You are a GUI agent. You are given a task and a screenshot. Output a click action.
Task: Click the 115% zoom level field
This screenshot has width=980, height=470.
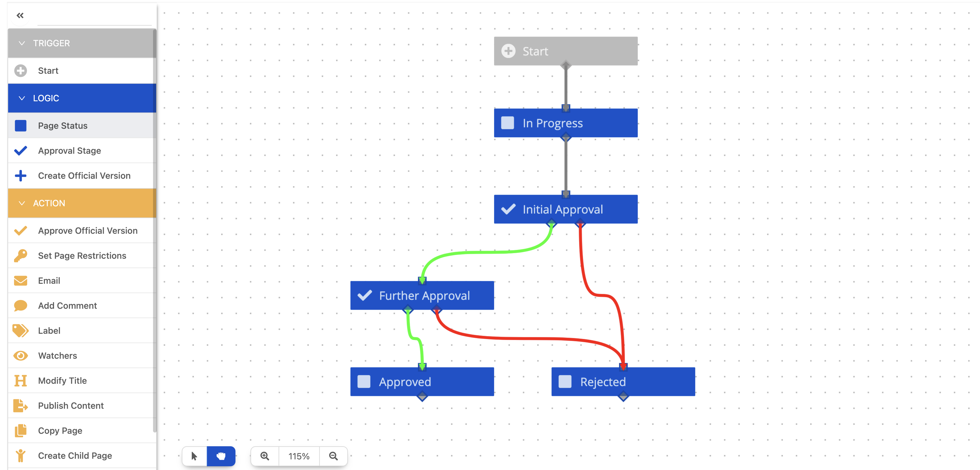click(x=299, y=456)
